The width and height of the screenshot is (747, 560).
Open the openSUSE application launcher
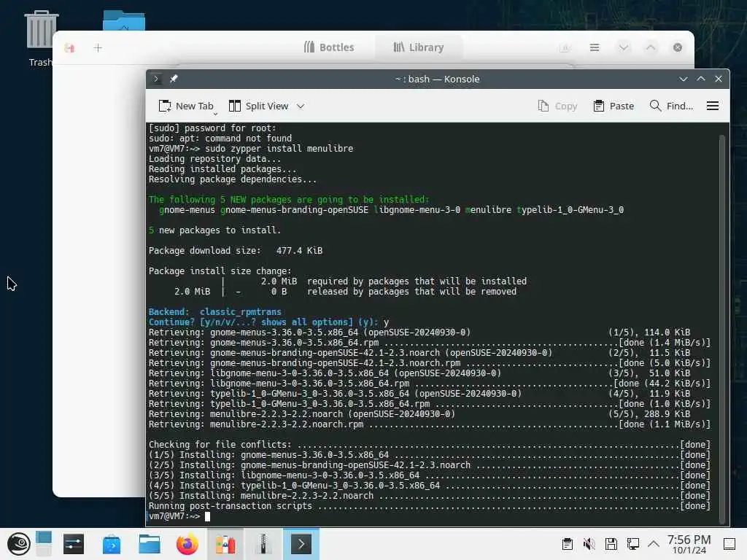pyautogui.click(x=18, y=544)
